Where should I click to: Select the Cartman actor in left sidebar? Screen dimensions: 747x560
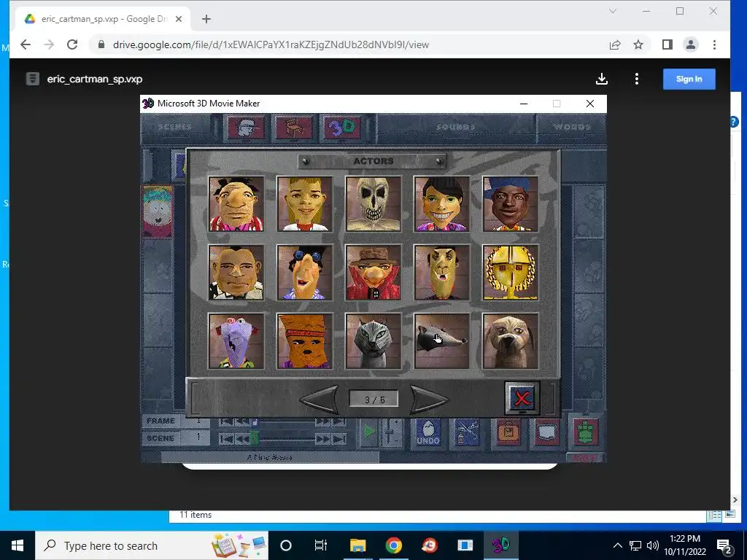[158, 211]
